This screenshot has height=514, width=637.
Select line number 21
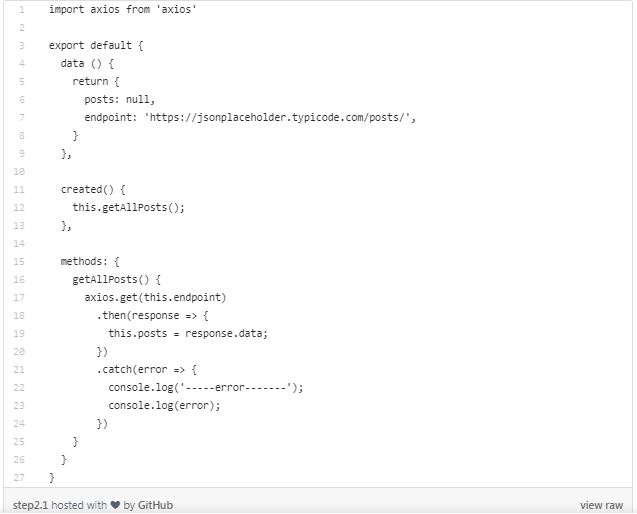(20, 369)
